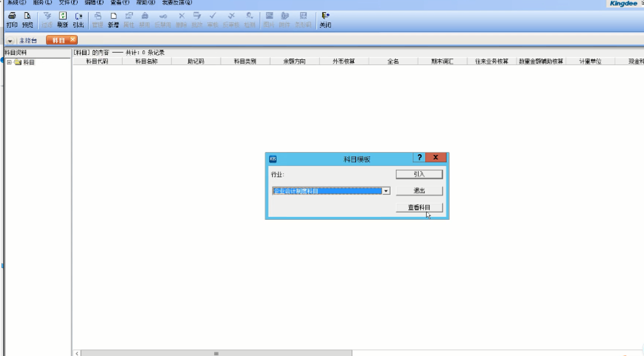Open 预览 (Preview) from the toolbar
Image resolution: width=644 pixels, height=356 pixels.
click(27, 20)
